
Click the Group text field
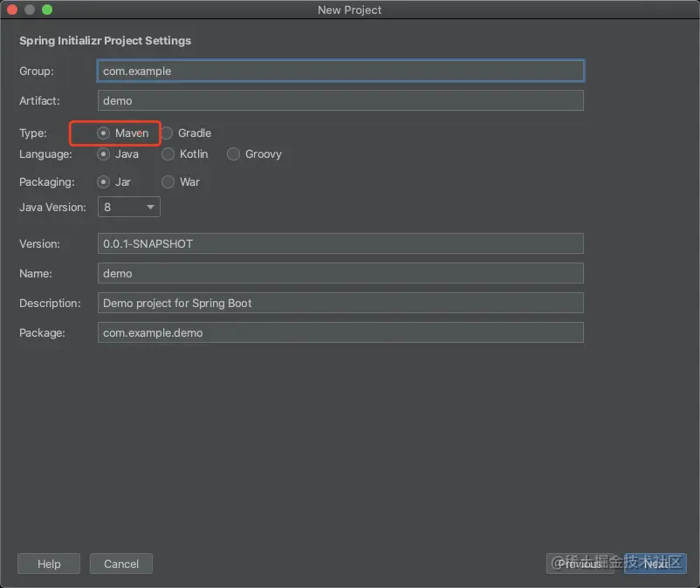coord(340,72)
